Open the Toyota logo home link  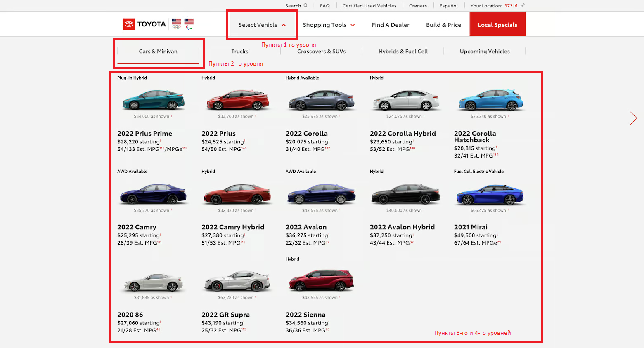(144, 24)
